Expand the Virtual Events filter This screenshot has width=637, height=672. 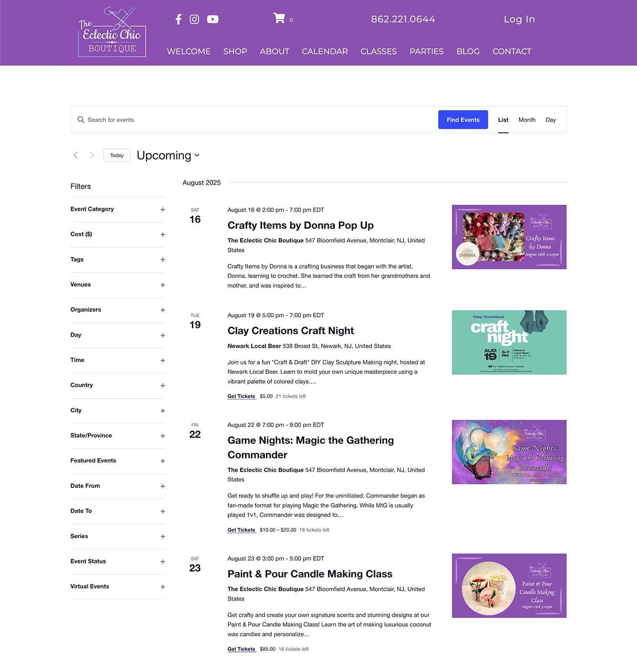[x=162, y=587]
